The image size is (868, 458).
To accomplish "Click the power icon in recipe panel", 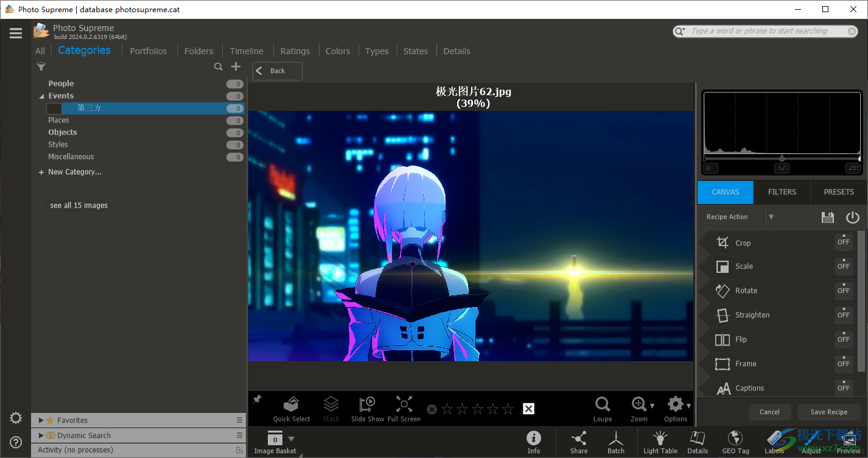I will 853,217.
